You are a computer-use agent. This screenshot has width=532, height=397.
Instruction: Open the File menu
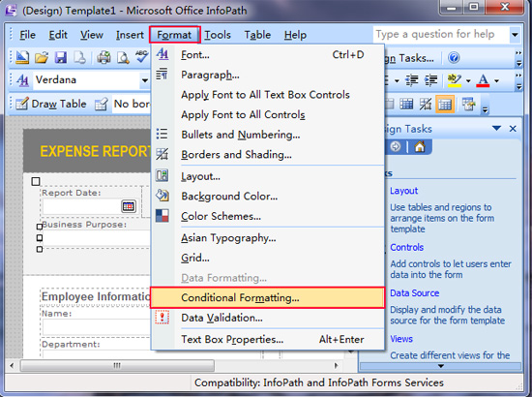click(27, 35)
